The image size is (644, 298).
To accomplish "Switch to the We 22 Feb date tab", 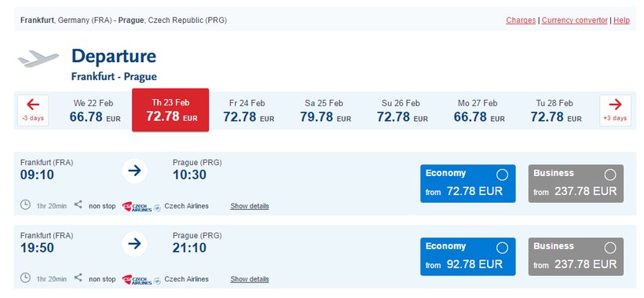I will tap(95, 111).
